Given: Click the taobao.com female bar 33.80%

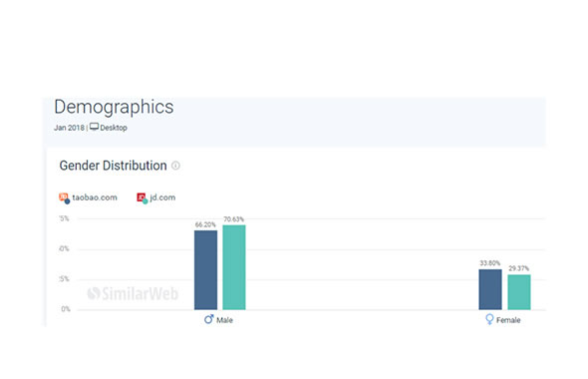Looking at the screenshot, I should (x=490, y=289).
